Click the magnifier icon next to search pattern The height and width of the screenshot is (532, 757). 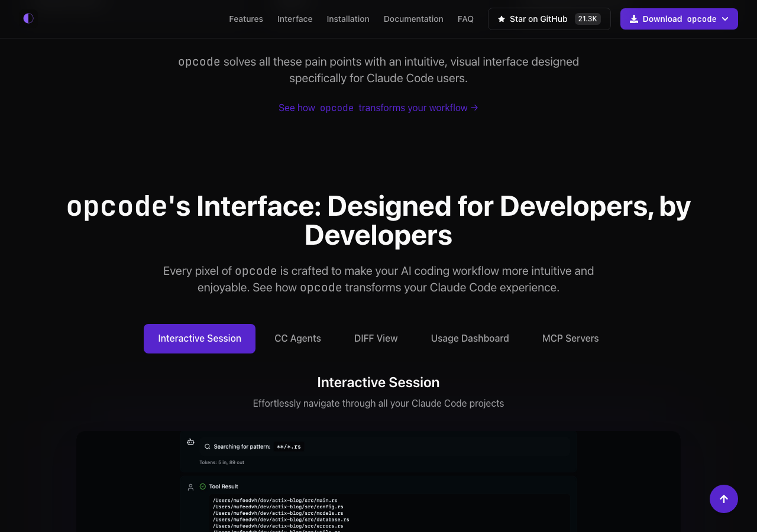tap(206, 447)
